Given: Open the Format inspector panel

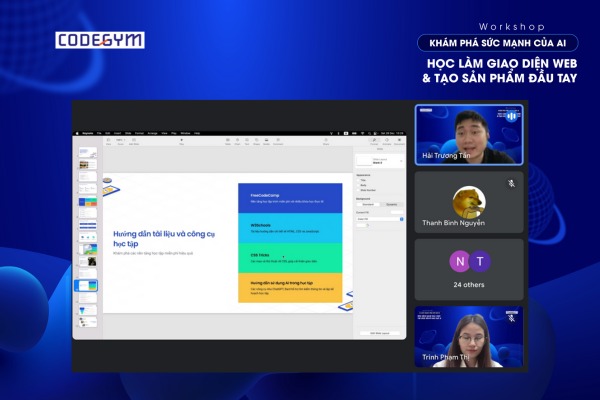Looking at the screenshot, I should tap(373, 142).
